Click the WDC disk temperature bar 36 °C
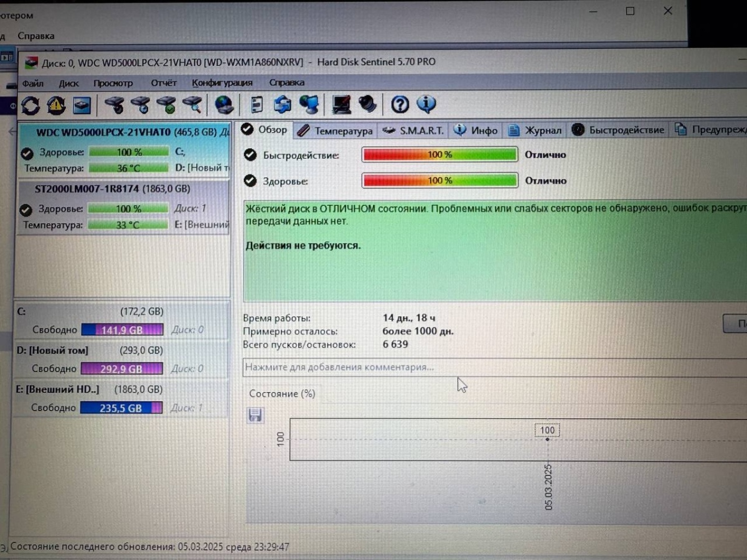The width and height of the screenshot is (747, 560). pos(128,168)
